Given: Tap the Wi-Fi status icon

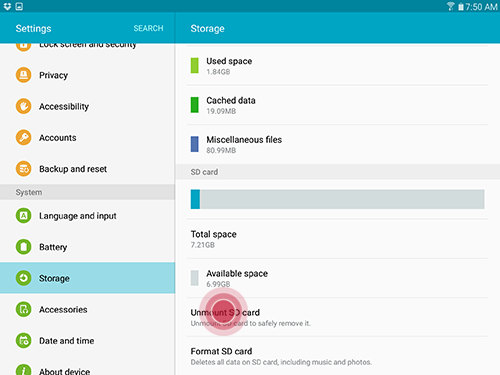Looking at the screenshot, I should pos(451,6).
